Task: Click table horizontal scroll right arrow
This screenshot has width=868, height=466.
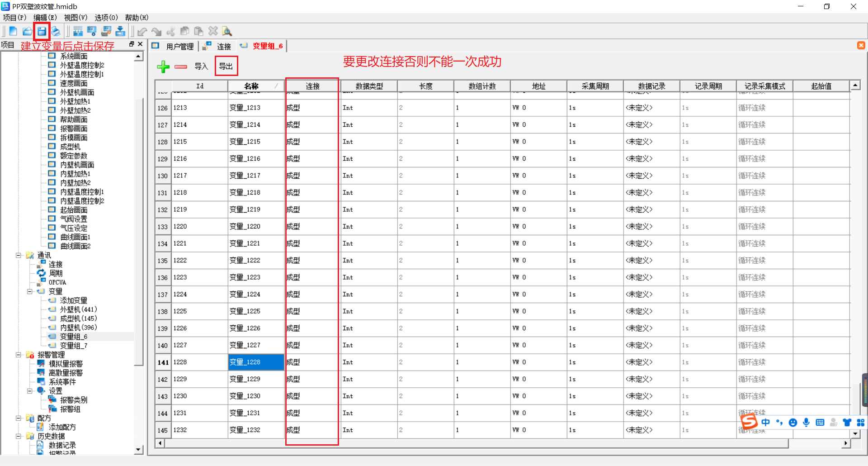Action: tap(846, 443)
